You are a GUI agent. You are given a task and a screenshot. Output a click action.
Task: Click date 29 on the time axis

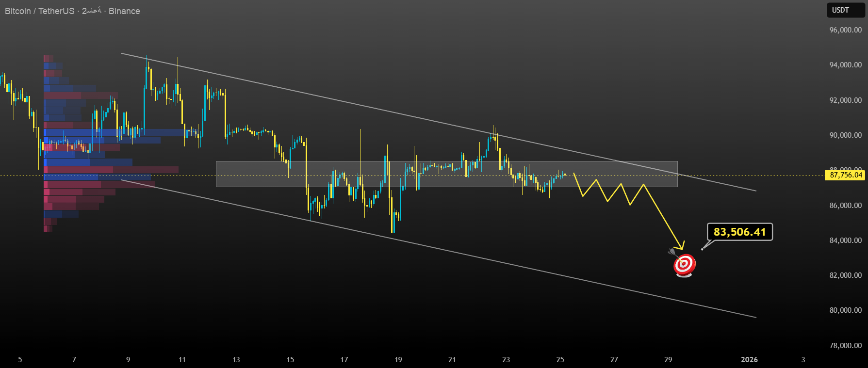668,359
